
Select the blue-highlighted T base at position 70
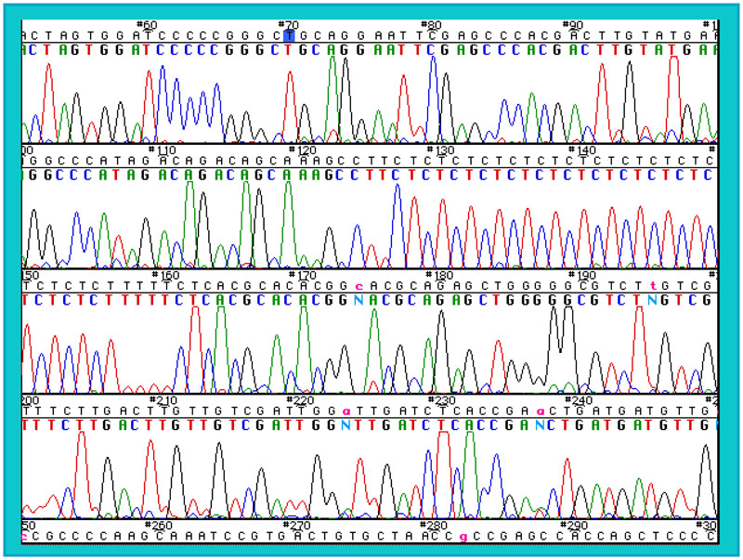coord(290,35)
